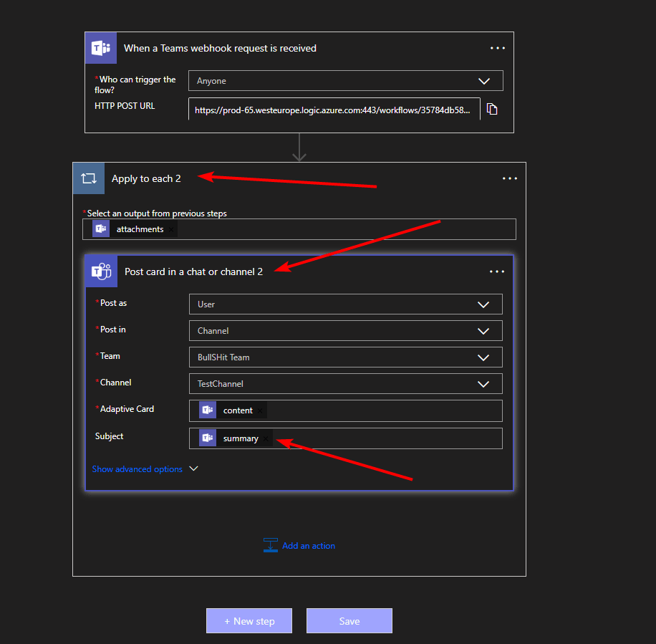Click the Teams icon on webhook trigger header

click(x=101, y=48)
